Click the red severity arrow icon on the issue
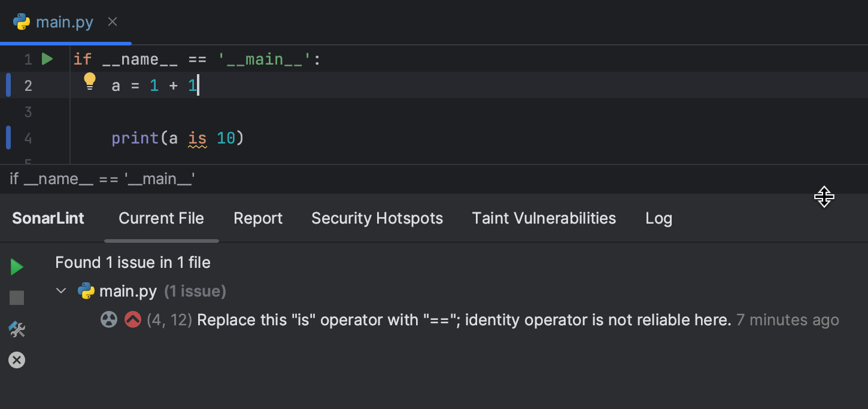Screen dimensions: 868x409 (x=132, y=320)
